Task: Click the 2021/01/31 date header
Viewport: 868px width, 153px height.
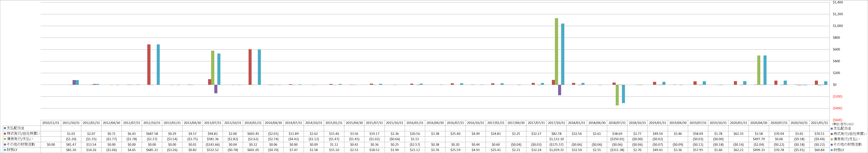Action: point(819,123)
